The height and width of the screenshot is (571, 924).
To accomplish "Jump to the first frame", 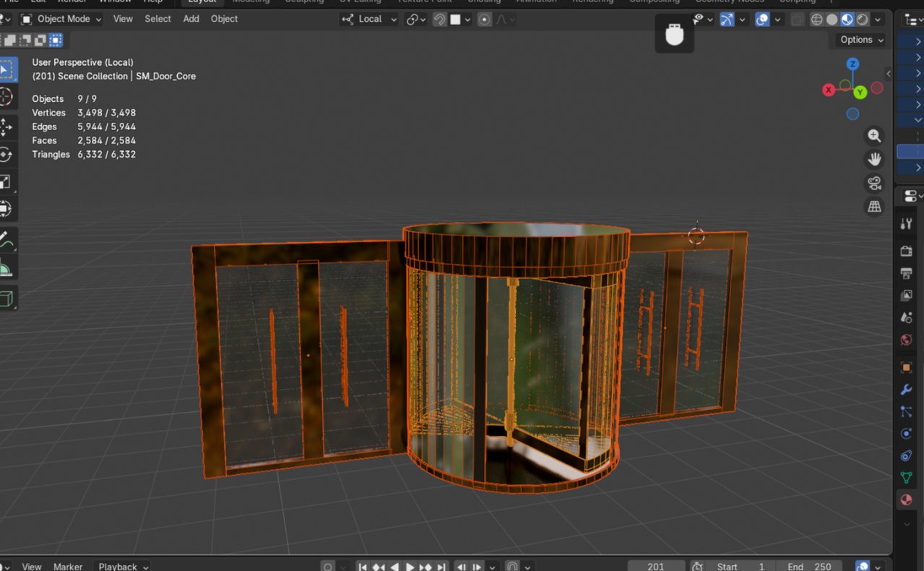I will coord(363,567).
